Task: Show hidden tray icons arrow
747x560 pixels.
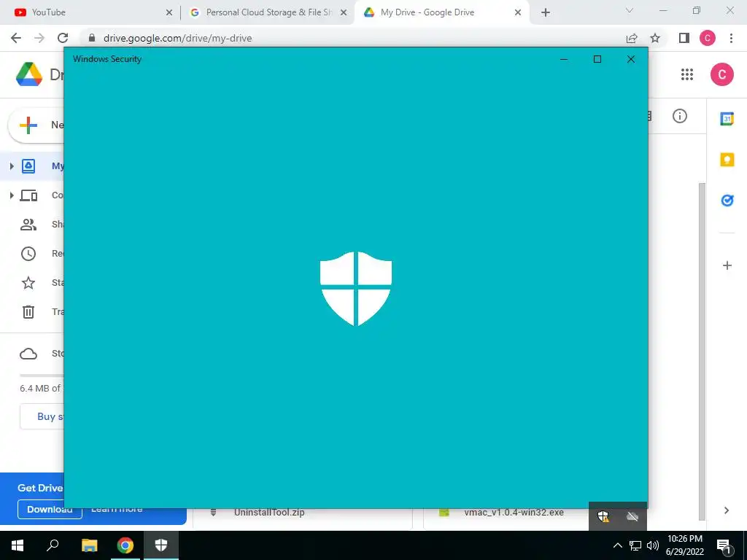Action: (617, 545)
